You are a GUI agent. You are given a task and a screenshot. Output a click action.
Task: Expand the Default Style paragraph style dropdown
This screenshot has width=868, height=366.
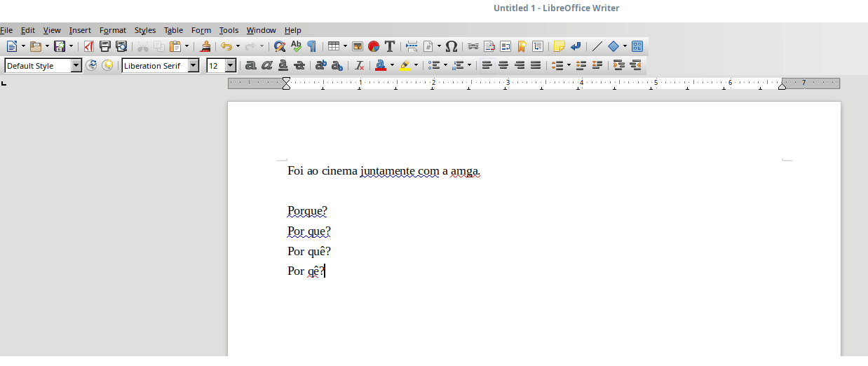click(76, 66)
